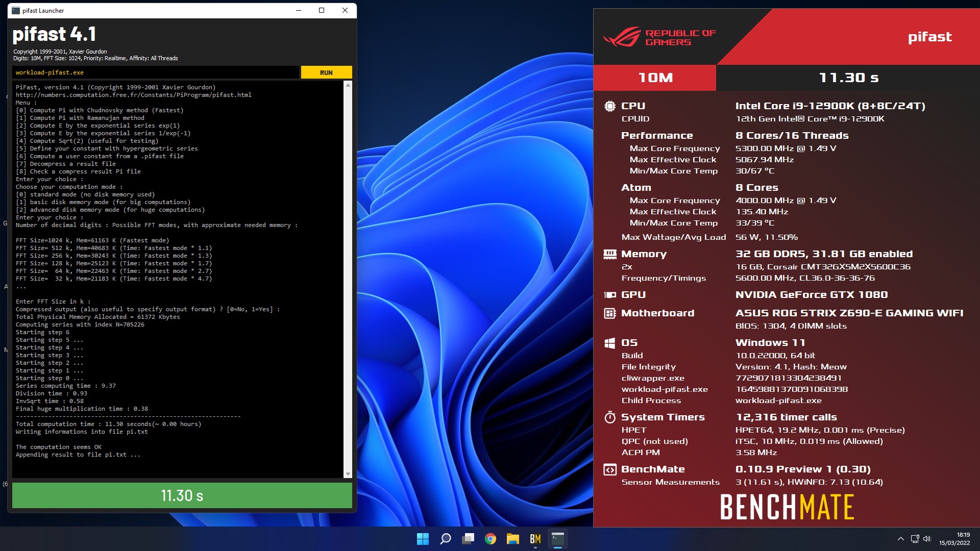
Task: Click the GPU card icon
Action: click(609, 295)
